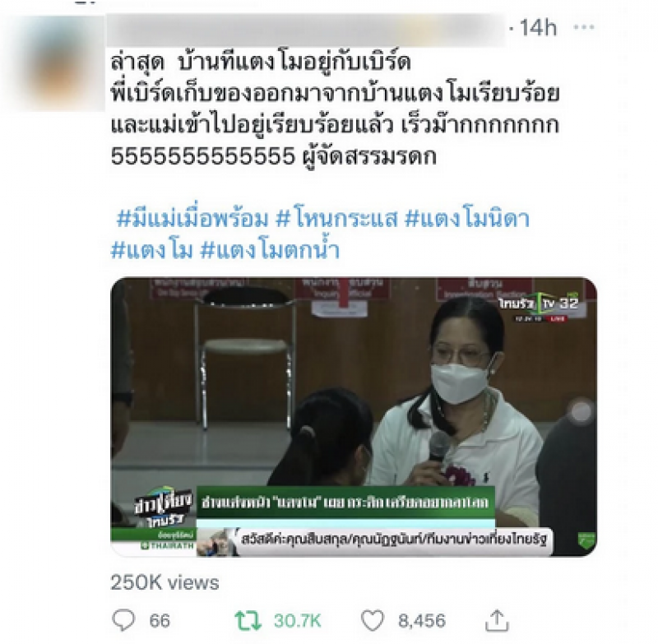
Task: Open the blurred account name
Action: point(306,30)
